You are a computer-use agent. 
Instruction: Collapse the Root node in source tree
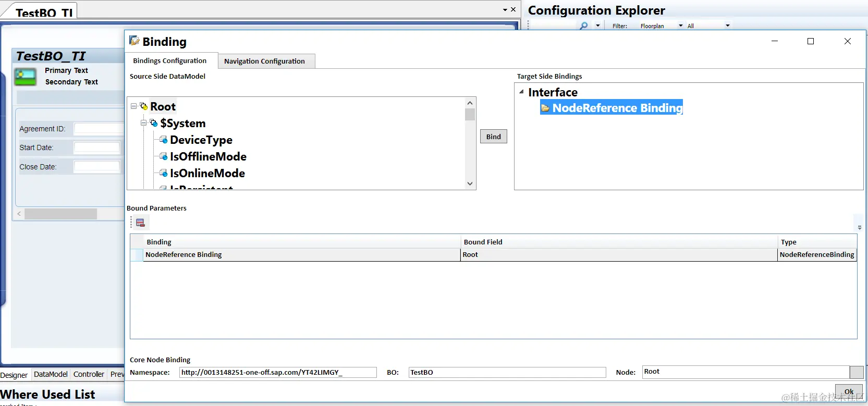click(x=133, y=106)
